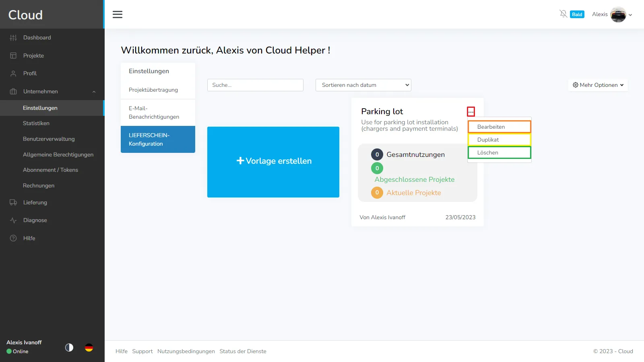The height and width of the screenshot is (362, 644).
Task: Click the Diagnose activity icon
Action: click(x=13, y=220)
